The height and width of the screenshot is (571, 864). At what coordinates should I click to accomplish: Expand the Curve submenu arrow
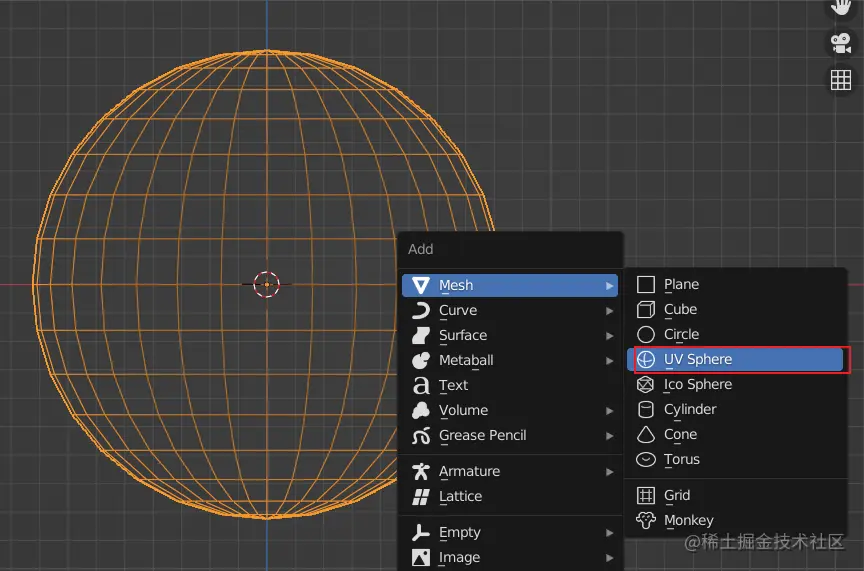point(609,311)
